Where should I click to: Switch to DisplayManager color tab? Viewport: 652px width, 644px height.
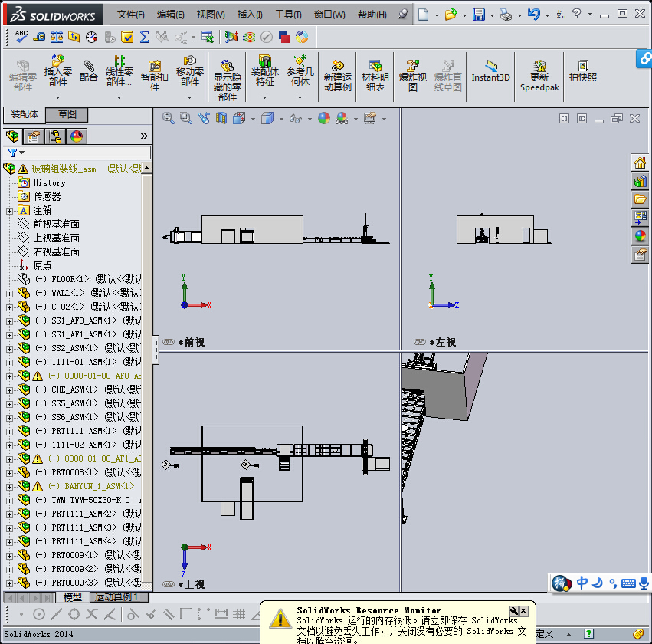pos(76,136)
